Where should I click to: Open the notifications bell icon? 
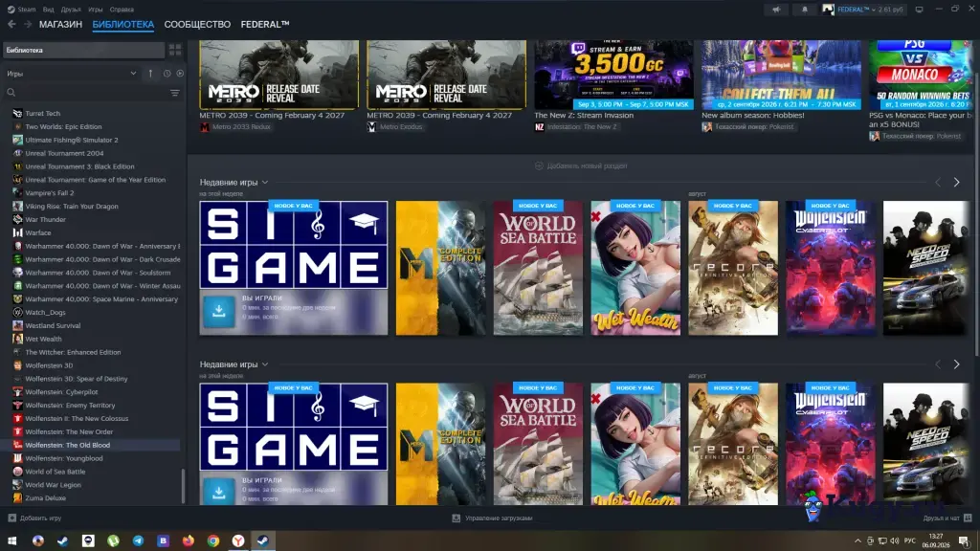pyautogui.click(x=804, y=10)
